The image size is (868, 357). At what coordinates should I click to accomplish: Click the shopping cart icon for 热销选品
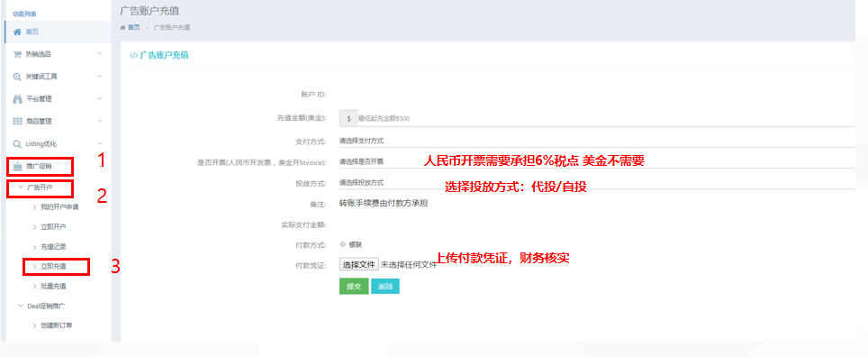[x=17, y=54]
